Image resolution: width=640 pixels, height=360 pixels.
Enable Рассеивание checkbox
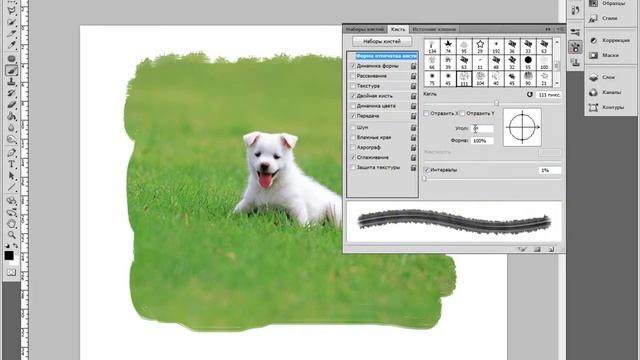pyautogui.click(x=353, y=76)
